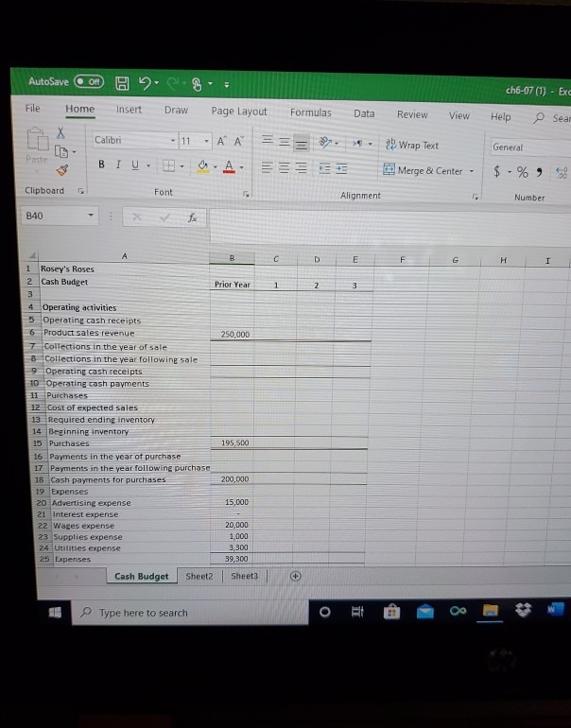Open Clipboard group dialog launcher
Viewport: 571px width, 728px height.
click(x=80, y=191)
